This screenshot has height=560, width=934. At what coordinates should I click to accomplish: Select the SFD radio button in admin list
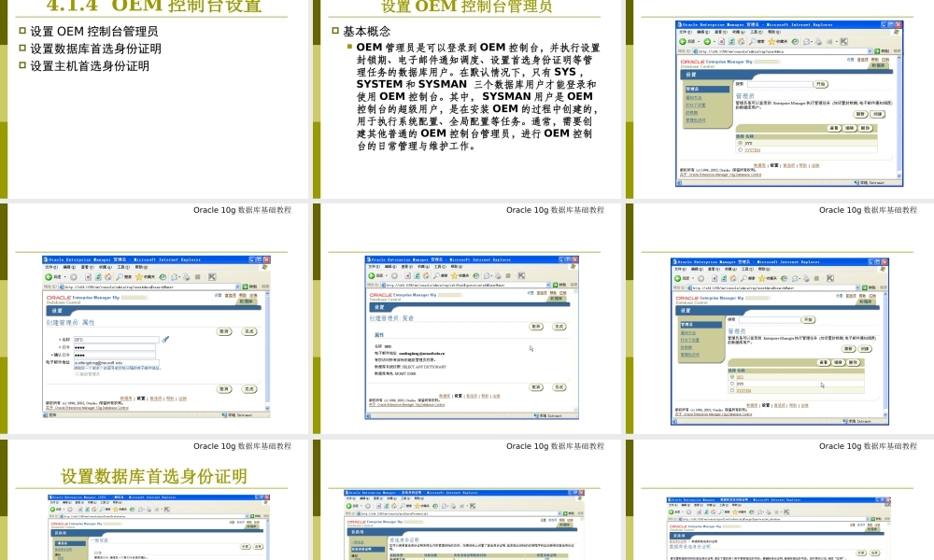pyautogui.click(x=732, y=377)
